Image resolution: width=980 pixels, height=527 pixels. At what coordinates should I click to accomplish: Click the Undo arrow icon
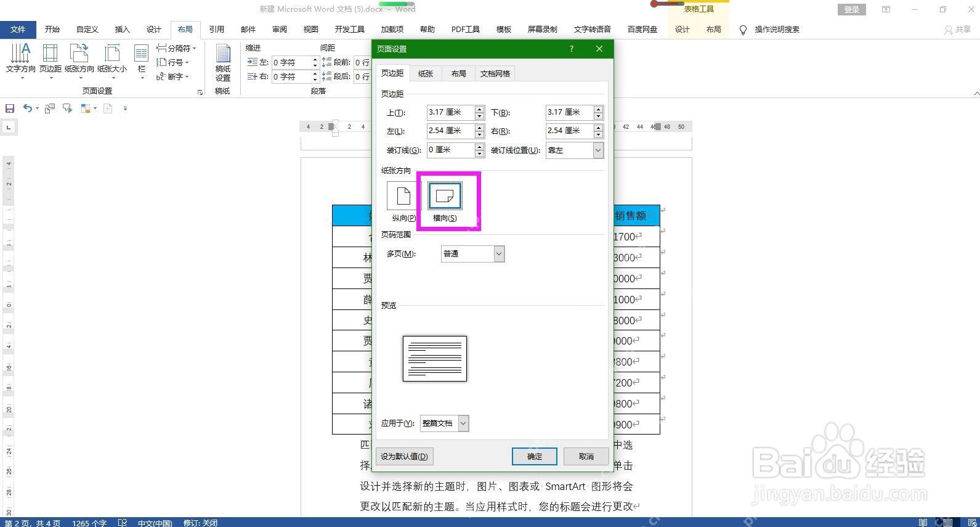27,108
